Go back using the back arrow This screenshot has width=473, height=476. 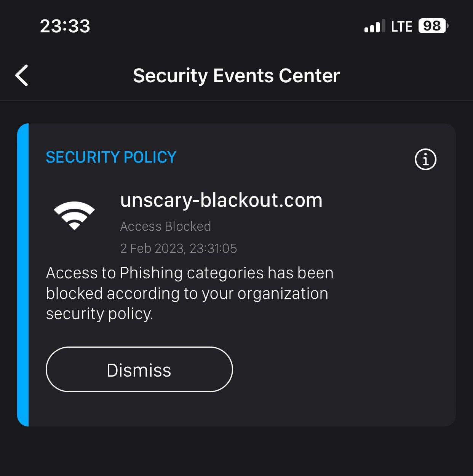click(22, 75)
